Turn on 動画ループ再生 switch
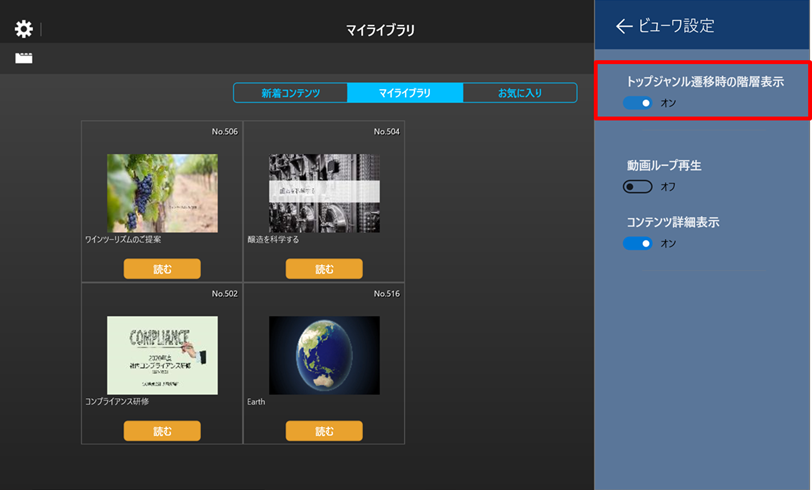The width and height of the screenshot is (812, 490). click(x=637, y=186)
